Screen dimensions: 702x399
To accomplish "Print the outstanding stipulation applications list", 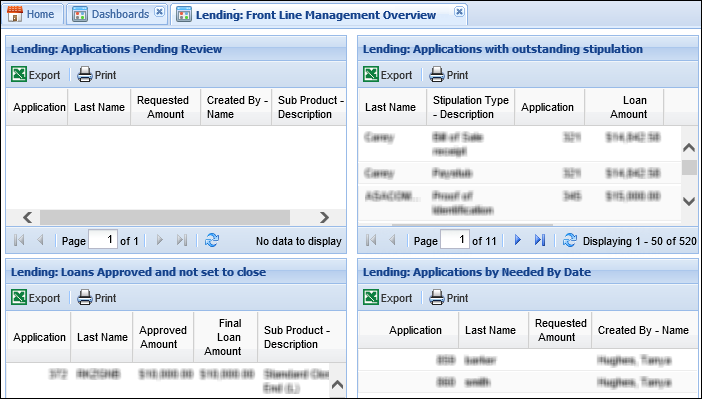I will pos(449,75).
